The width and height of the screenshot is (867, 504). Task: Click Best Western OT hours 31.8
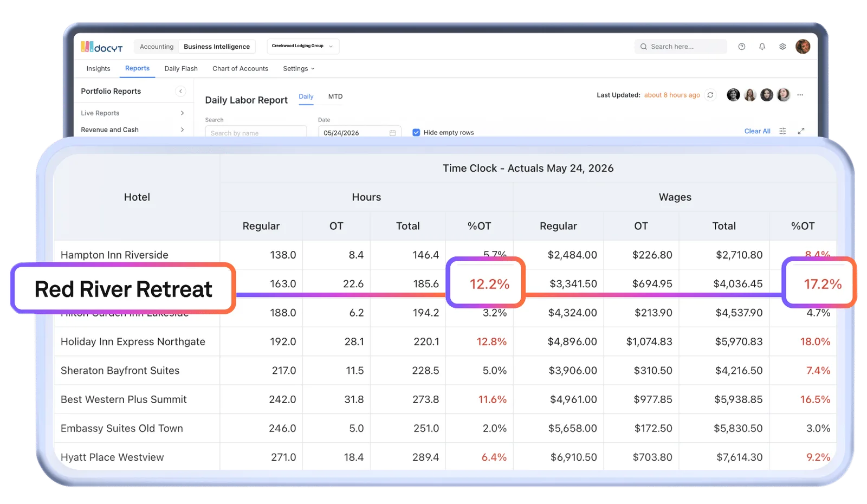[x=354, y=399]
